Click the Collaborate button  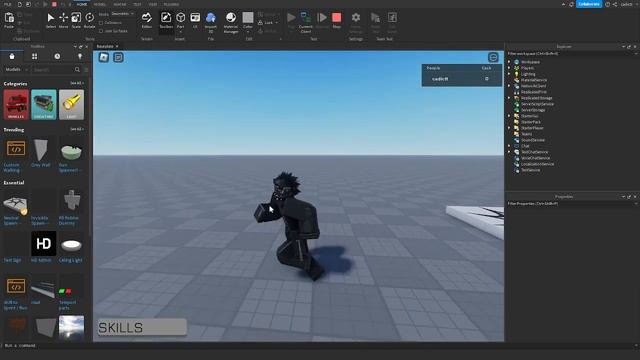click(589, 4)
